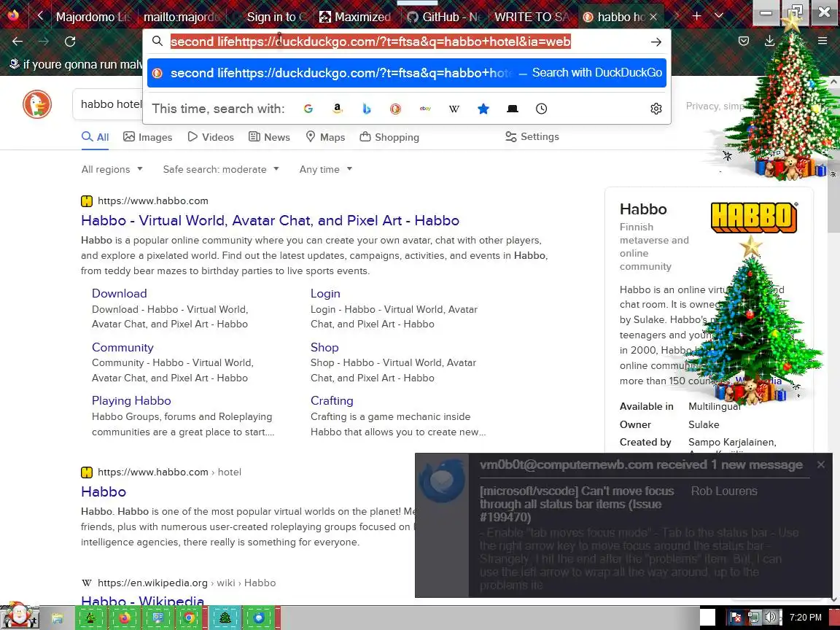The image size is (840, 630).
Task: Click the Firefox logo at top left
Action: pyautogui.click(x=13, y=15)
